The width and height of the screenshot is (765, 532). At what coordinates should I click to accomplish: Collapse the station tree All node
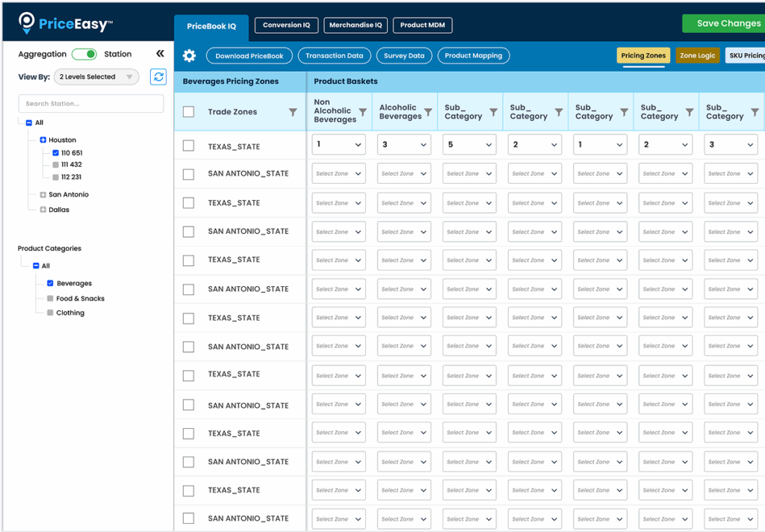click(x=29, y=123)
